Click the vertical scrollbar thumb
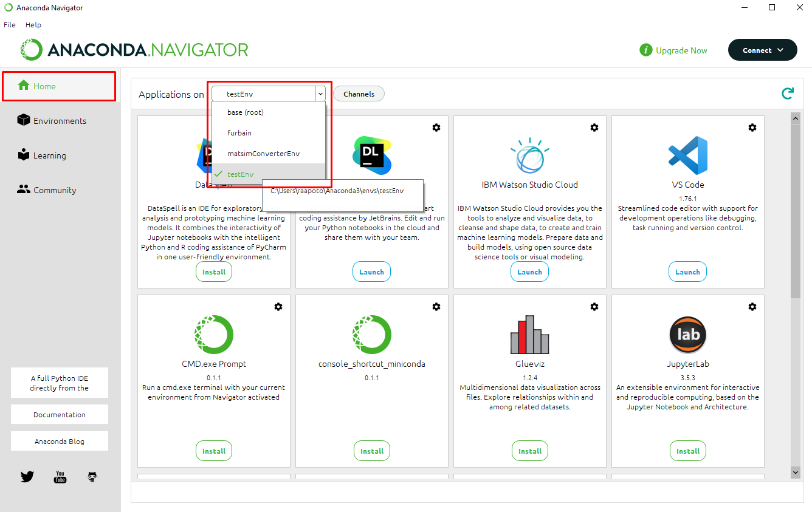Image resolution: width=812 pixels, height=512 pixels. [x=796, y=211]
